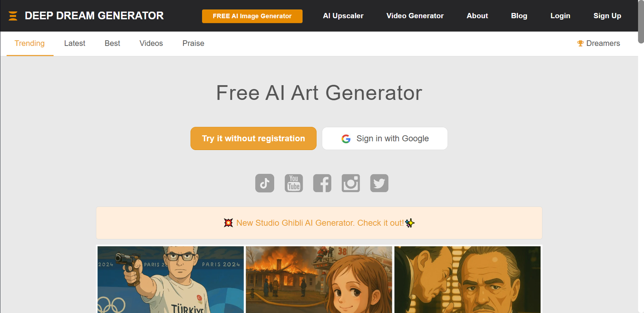Open the Instagram social icon
Image resolution: width=644 pixels, height=313 pixels.
(x=351, y=183)
